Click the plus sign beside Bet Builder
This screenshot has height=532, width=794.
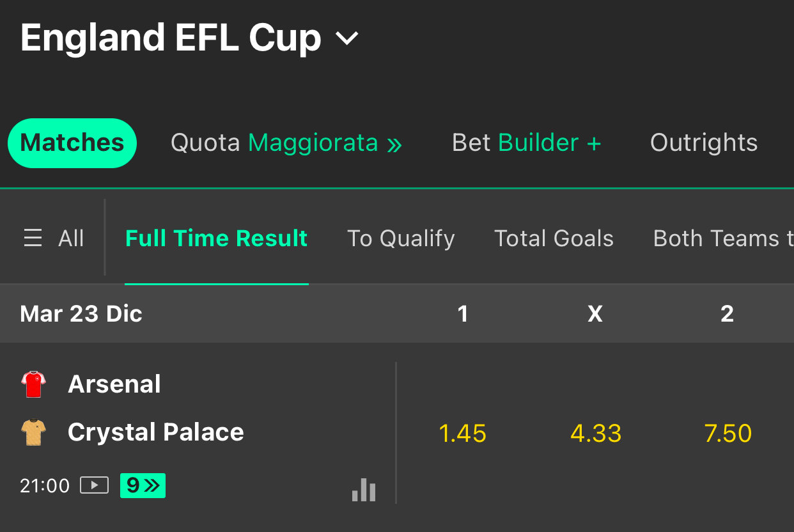point(594,143)
